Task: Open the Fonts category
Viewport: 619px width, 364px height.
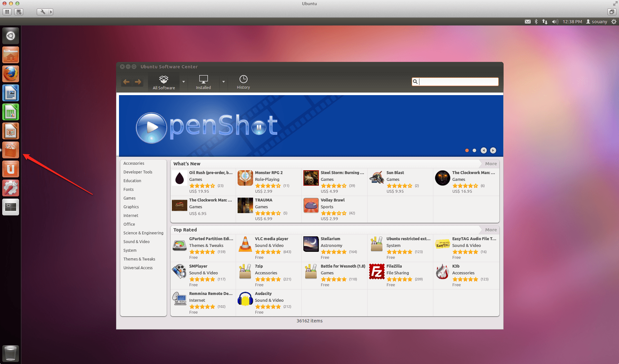Action: [128, 190]
